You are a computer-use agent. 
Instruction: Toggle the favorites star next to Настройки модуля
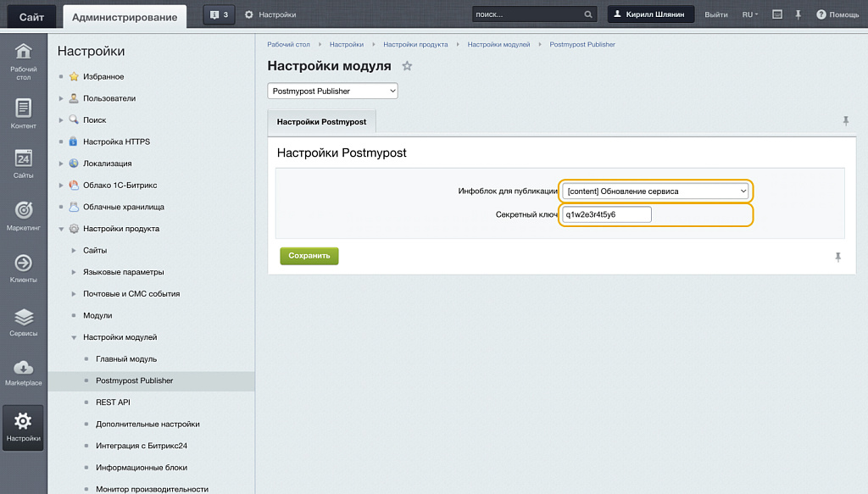point(407,64)
